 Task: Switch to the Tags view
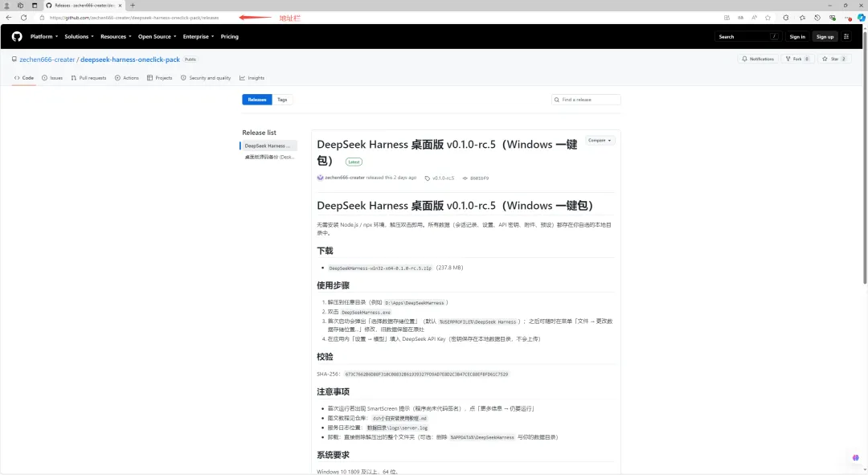pyautogui.click(x=282, y=100)
